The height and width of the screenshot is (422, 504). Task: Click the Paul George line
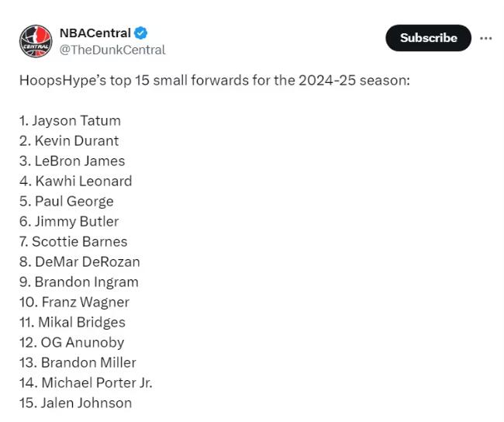[67, 202]
